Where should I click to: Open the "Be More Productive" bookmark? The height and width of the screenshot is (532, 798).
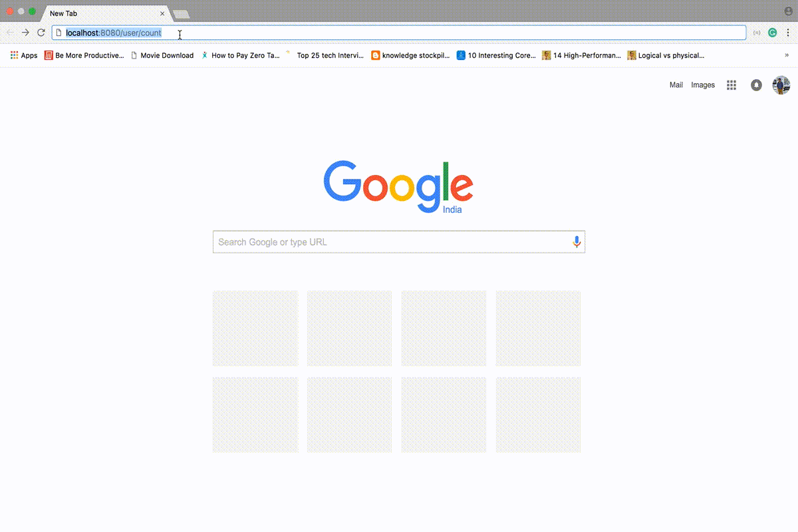coord(84,55)
